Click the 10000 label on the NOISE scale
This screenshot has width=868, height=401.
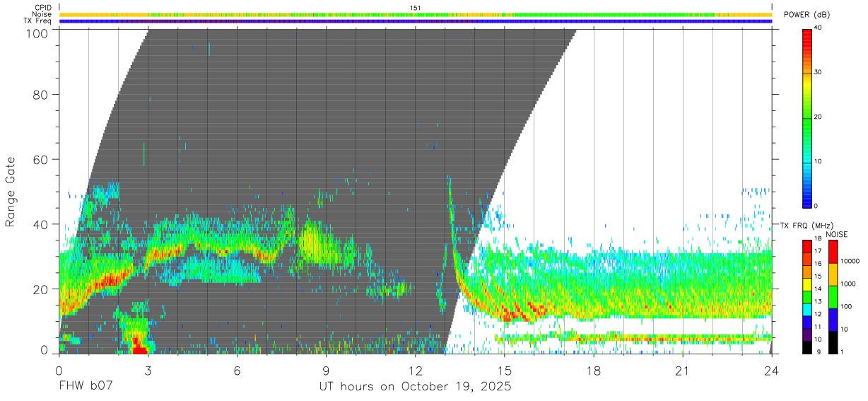[x=850, y=261]
